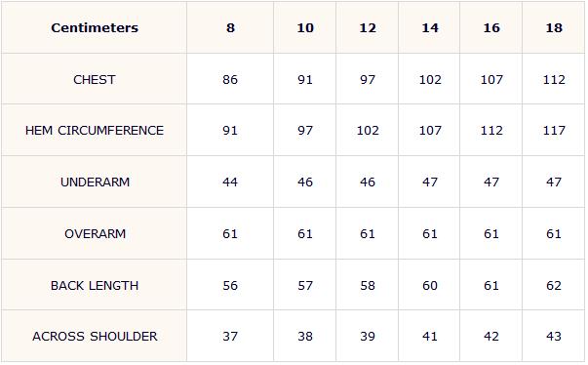Select the ACROSS SHOULDER row label
This screenshot has width=588, height=365.
pos(95,336)
